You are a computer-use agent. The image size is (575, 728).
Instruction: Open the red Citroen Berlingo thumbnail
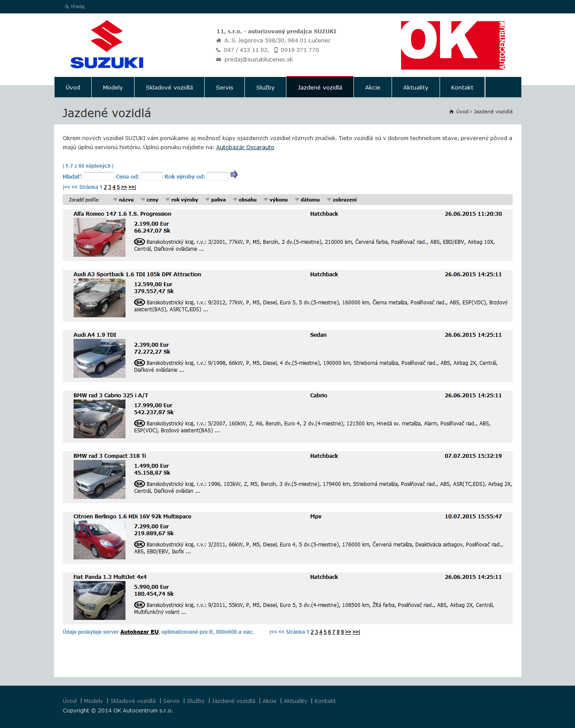(100, 540)
